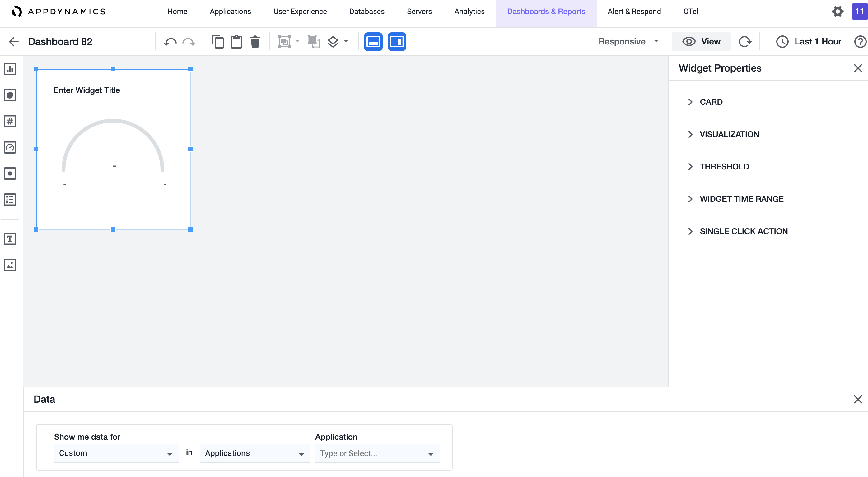Image resolution: width=868 pixels, height=477 pixels.
Task: Open the User Experience tab
Action: coord(300,12)
